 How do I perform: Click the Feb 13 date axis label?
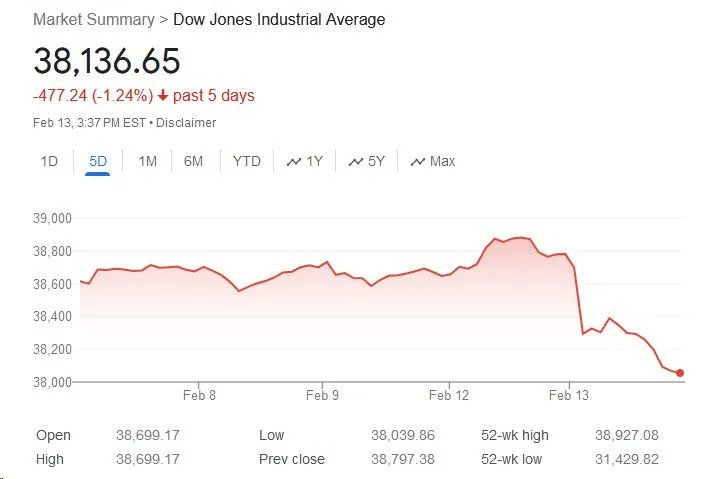tap(569, 395)
